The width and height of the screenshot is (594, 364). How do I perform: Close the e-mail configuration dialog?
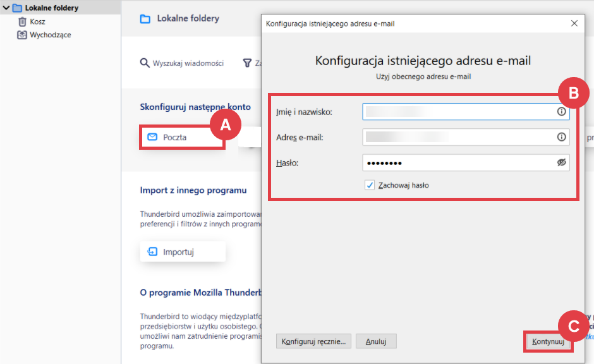(574, 23)
